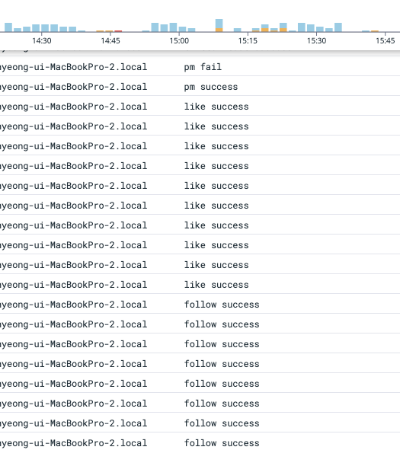Click the 14:45 timeline label
Viewport: 400px width, 450px height.
coord(110,41)
